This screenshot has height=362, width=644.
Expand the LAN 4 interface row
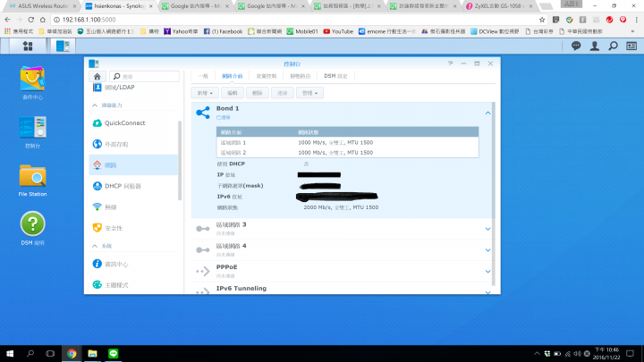click(x=487, y=250)
